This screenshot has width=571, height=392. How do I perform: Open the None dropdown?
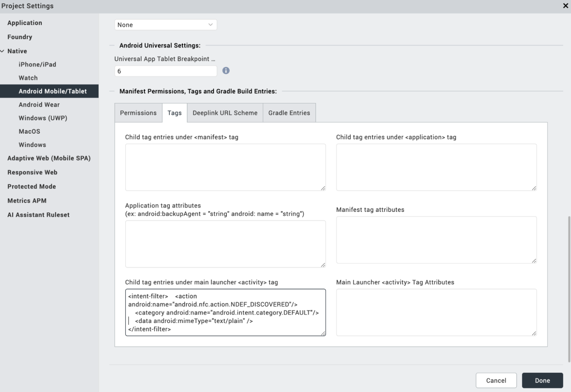pyautogui.click(x=165, y=25)
